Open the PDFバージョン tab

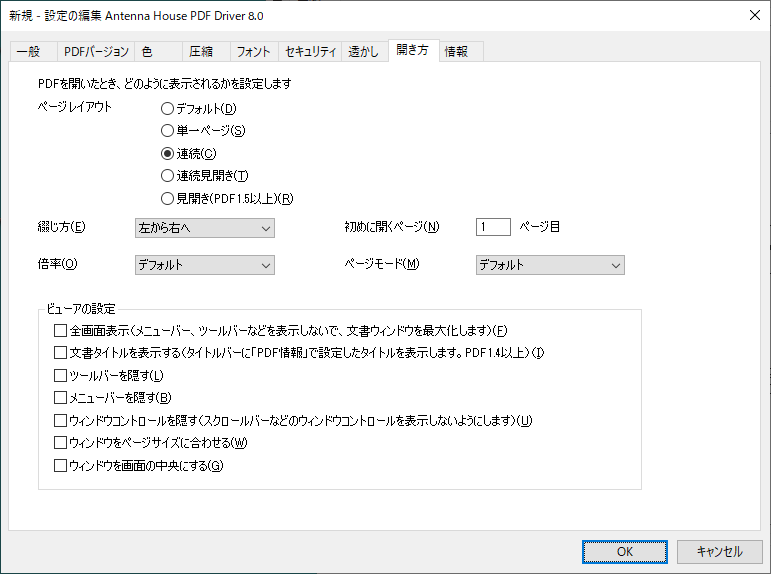(96, 52)
